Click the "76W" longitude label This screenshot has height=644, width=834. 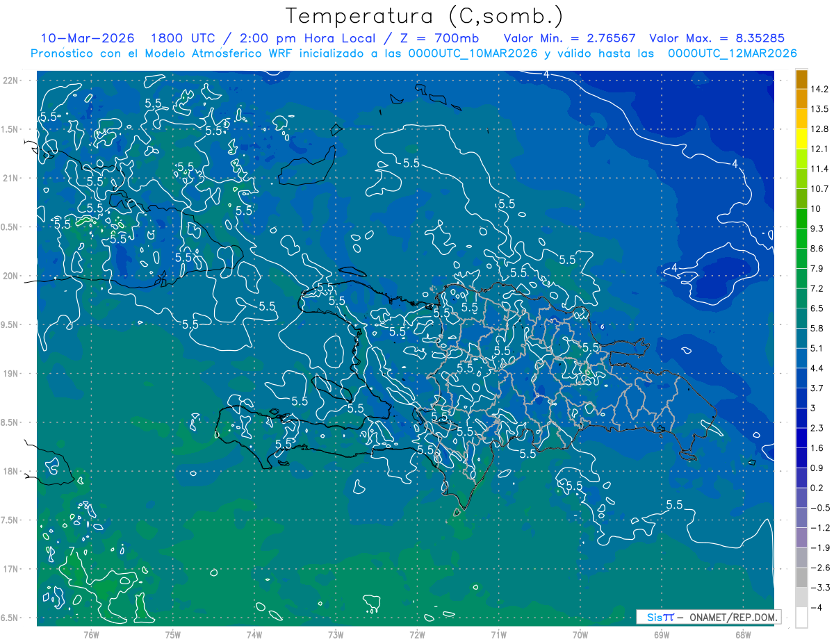[x=91, y=634]
